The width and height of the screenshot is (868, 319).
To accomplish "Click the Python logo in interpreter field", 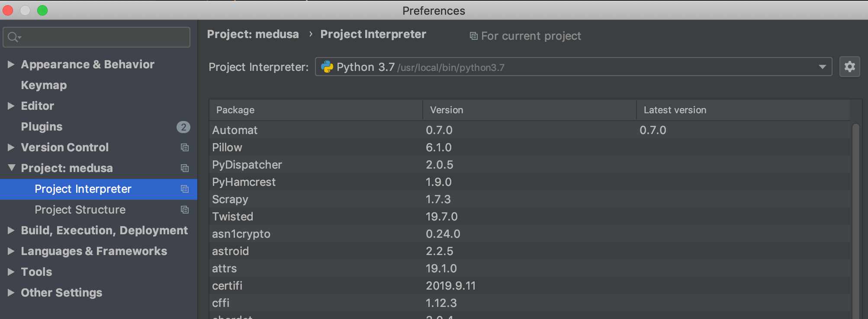I will coord(327,67).
